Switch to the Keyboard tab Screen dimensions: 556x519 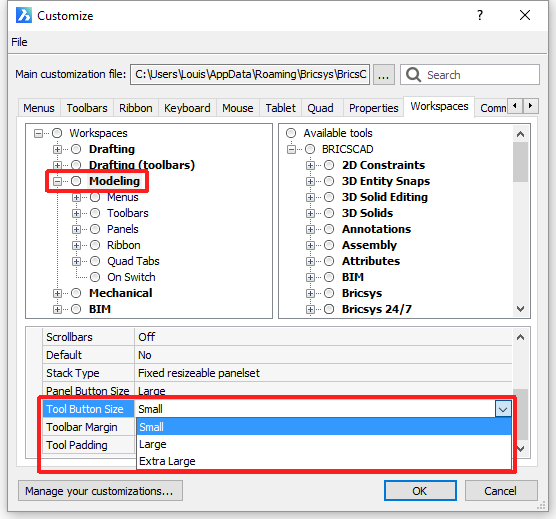187,108
